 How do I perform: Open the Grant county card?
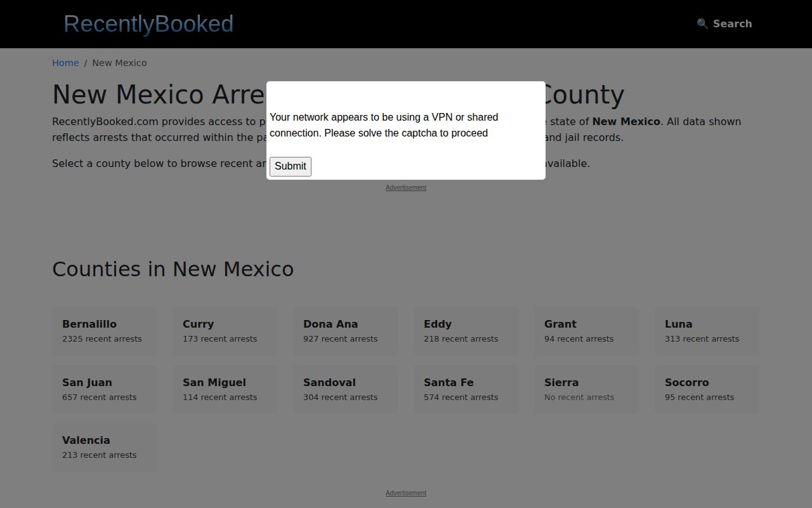point(587,331)
